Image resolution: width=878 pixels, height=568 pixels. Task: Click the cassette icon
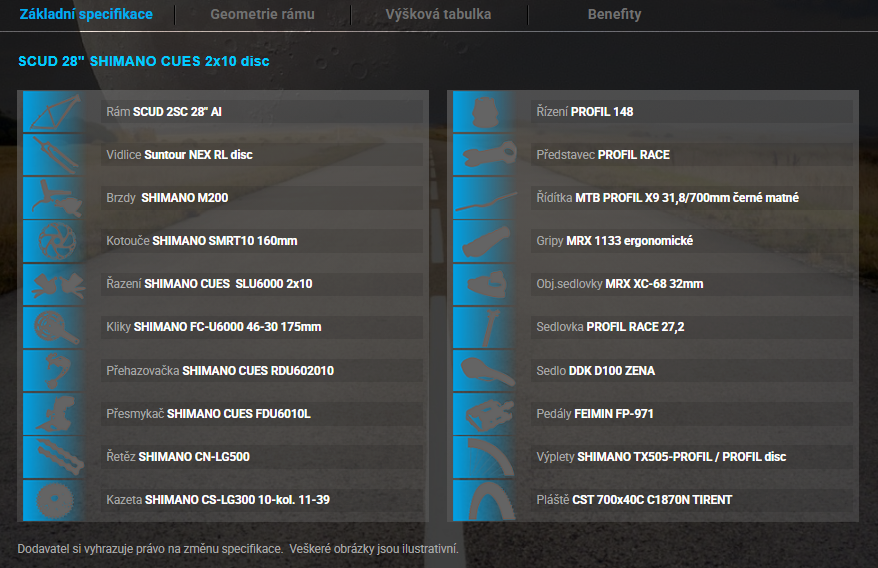tap(54, 500)
